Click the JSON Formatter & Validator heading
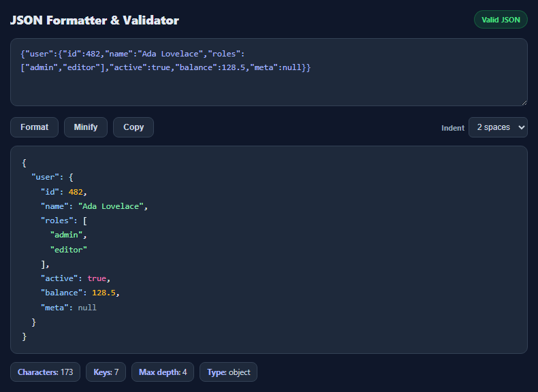Viewport: 538px width, 392px height. [x=95, y=20]
